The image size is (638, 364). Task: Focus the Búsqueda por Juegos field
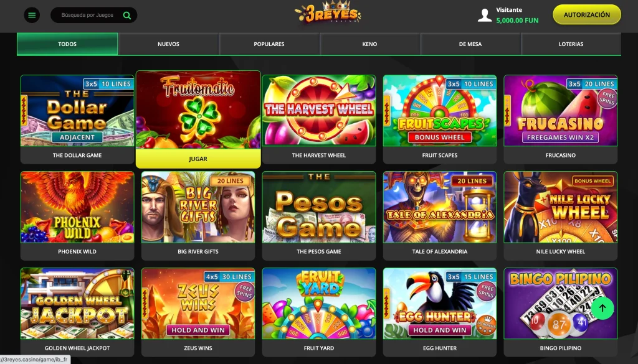(87, 15)
